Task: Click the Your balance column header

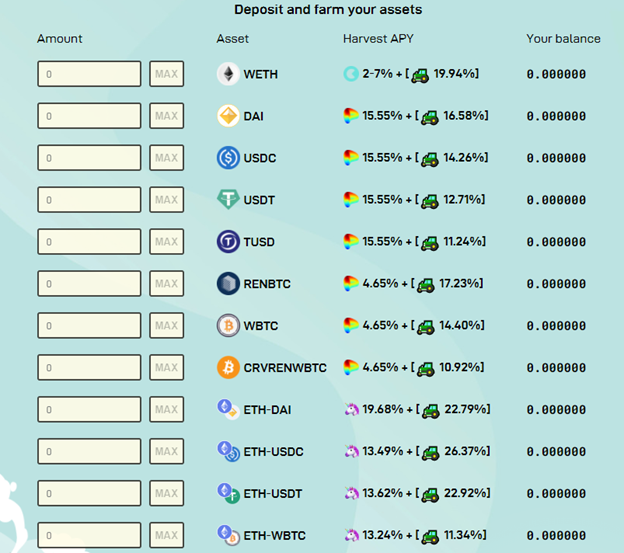Action: [563, 39]
